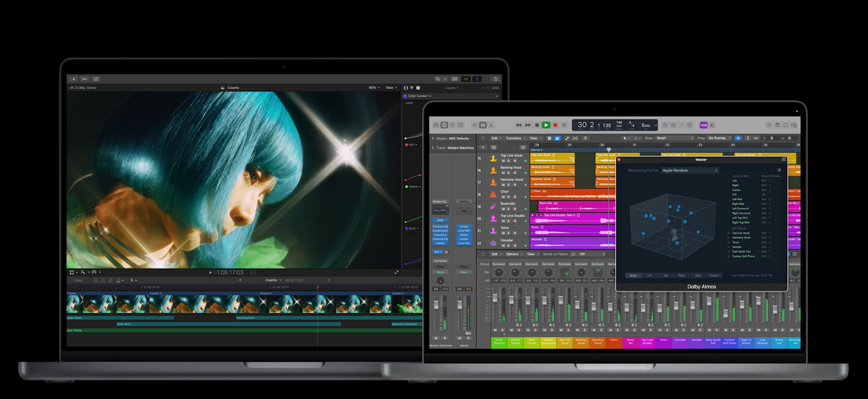Viewport: 868px width, 399px height.
Task: Open the Loop Browser icon in Logic
Action: point(786,125)
